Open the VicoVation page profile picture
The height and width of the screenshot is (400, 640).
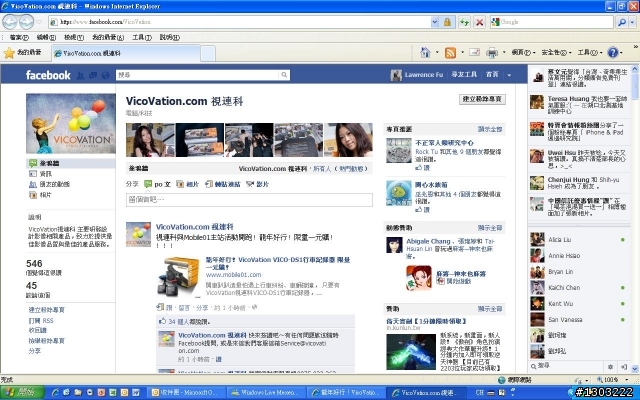coord(71,124)
